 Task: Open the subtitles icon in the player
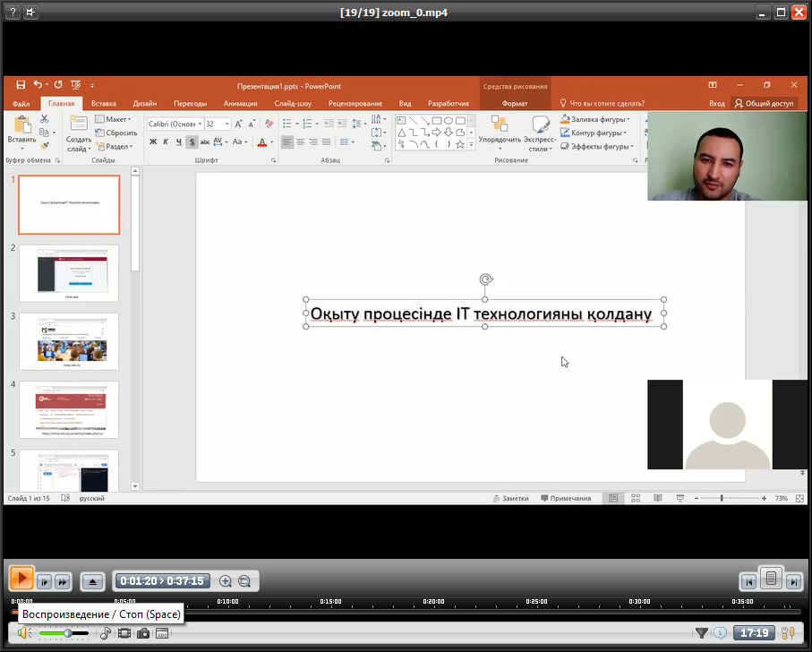pyautogui.click(x=162, y=633)
